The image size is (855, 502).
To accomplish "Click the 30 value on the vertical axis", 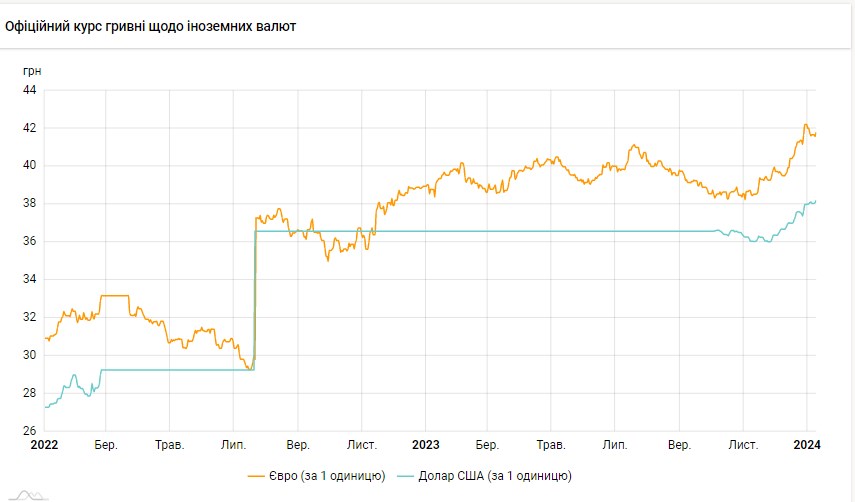I will click(29, 355).
